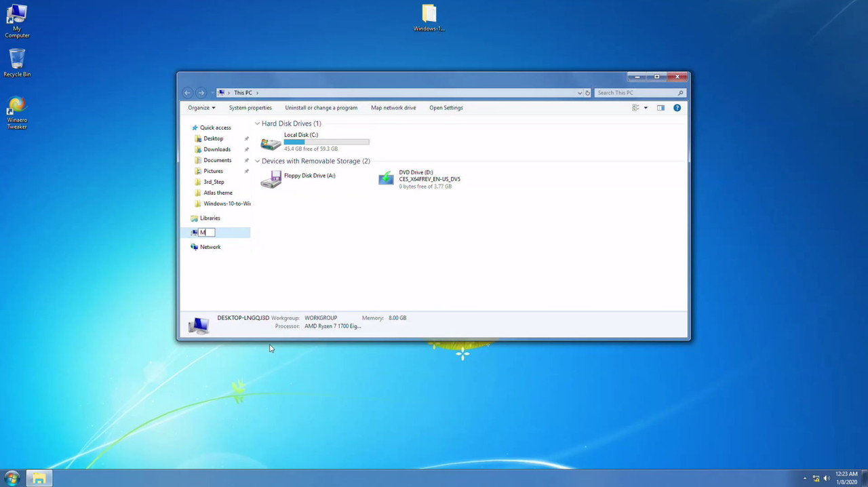Select the Windows-1... folder on the desktop
Image resolution: width=868 pixels, height=487 pixels.
(429, 18)
